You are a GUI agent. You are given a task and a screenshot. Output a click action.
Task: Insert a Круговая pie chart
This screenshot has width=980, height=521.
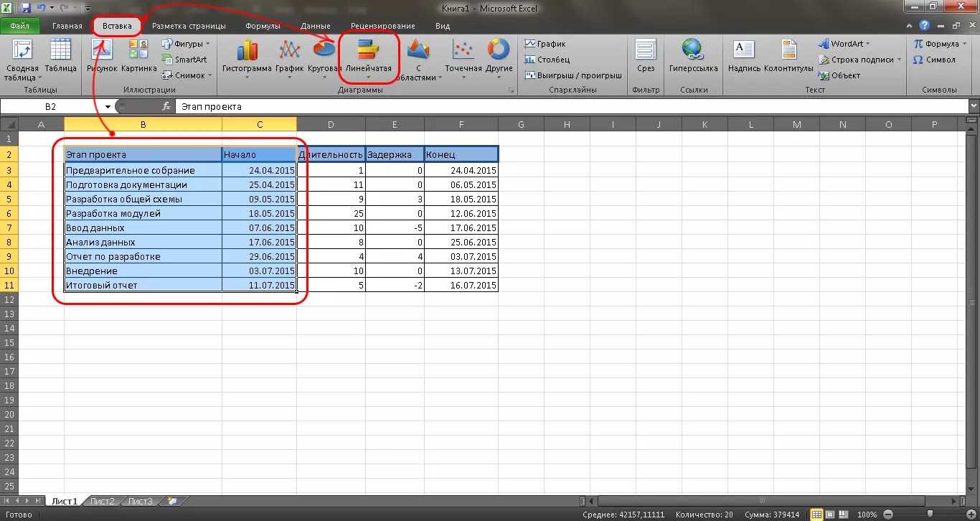[x=324, y=56]
